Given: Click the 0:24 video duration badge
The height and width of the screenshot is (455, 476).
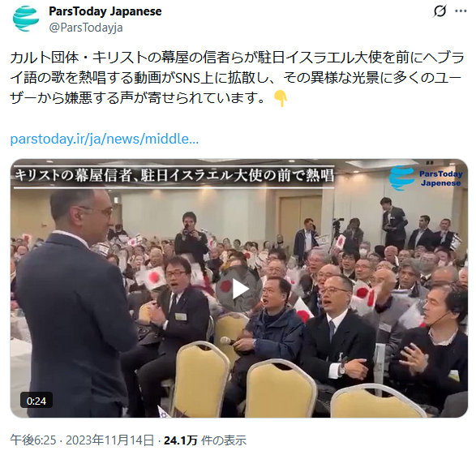Looking at the screenshot, I should point(36,401).
